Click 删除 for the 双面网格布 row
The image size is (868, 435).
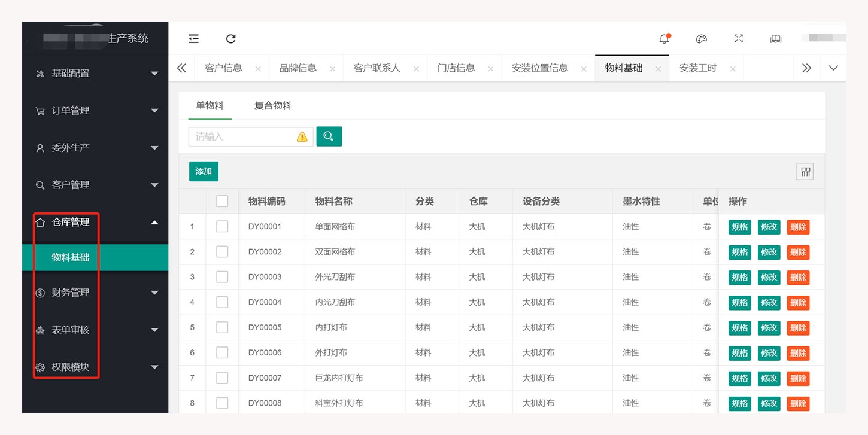pos(797,252)
